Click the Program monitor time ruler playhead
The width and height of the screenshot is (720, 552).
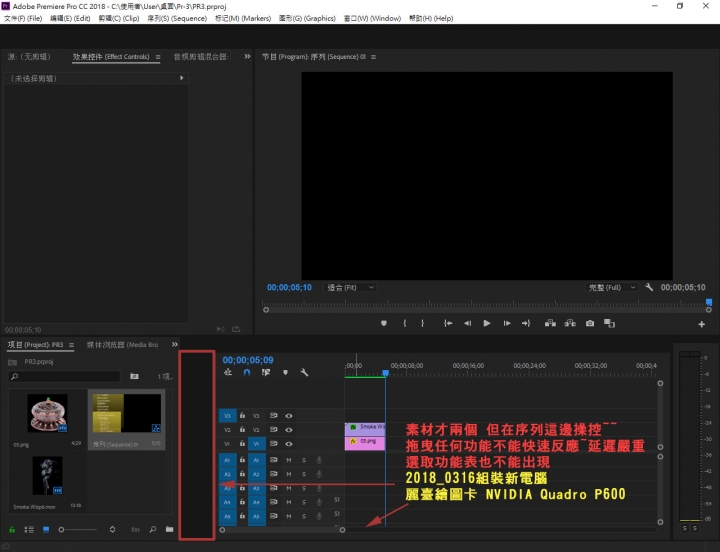click(x=709, y=302)
